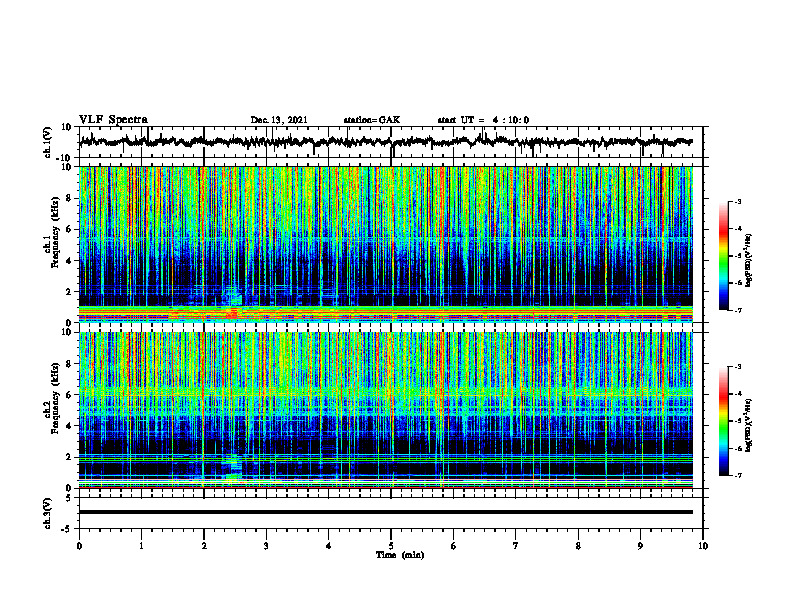Screen dimensions: 792x612
Task: Click the "VLF Spectra" plot title
Action: click(113, 120)
